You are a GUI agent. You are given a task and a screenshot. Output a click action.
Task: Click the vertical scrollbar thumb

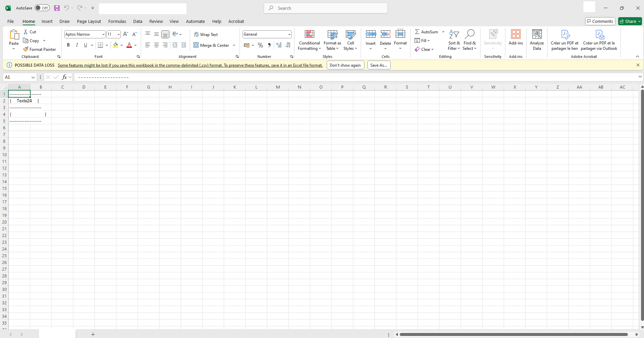[x=642, y=205]
